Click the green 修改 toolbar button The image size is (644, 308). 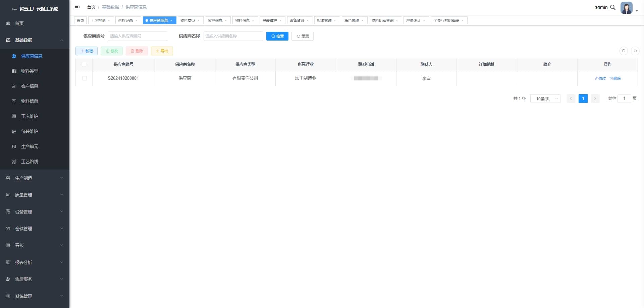click(x=112, y=51)
